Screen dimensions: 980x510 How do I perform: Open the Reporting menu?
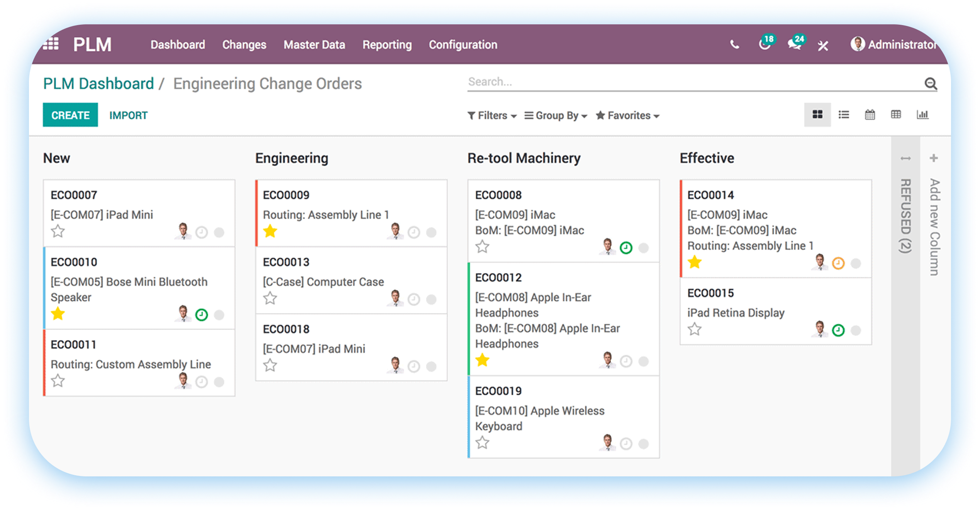[x=387, y=45]
